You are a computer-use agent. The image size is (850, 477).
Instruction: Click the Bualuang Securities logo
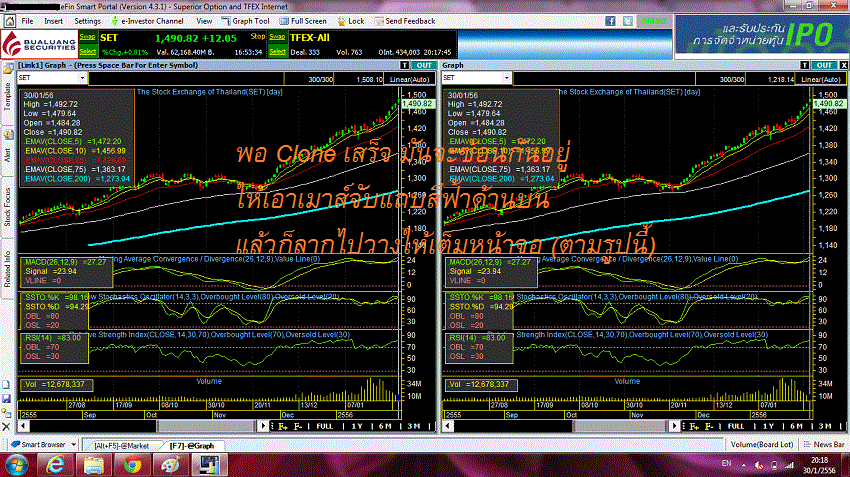[x=39, y=44]
